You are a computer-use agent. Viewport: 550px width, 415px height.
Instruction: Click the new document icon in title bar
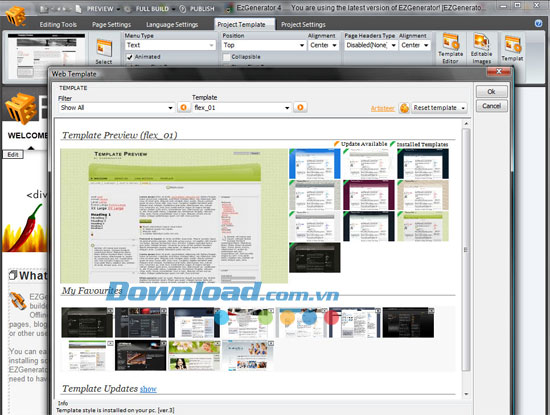click(78, 8)
